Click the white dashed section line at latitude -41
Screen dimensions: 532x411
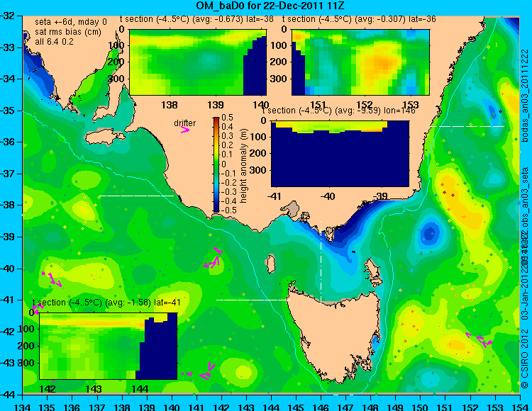click(253, 300)
